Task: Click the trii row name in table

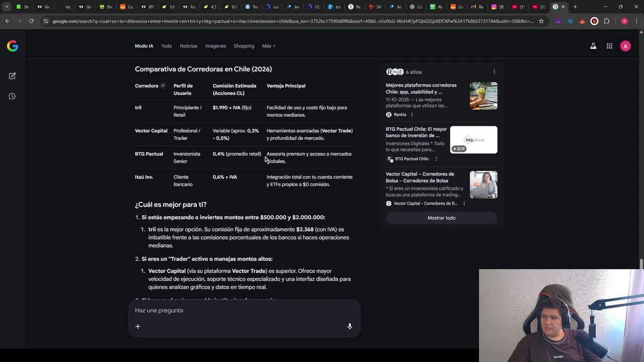Action: [x=138, y=108]
